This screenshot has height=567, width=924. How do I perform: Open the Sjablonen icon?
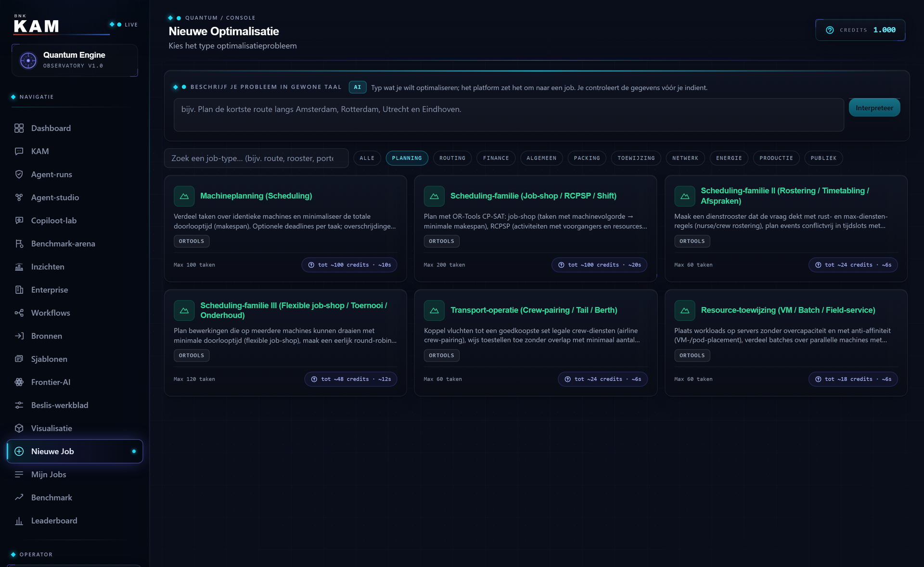pyautogui.click(x=19, y=359)
